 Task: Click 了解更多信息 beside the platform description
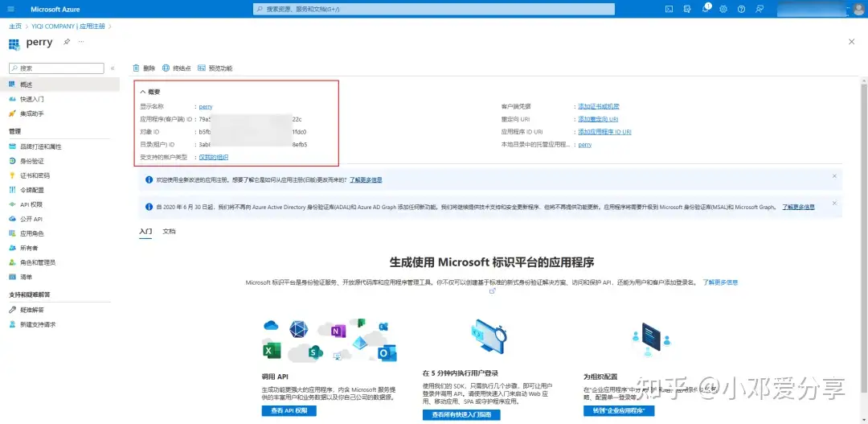pyautogui.click(x=720, y=282)
